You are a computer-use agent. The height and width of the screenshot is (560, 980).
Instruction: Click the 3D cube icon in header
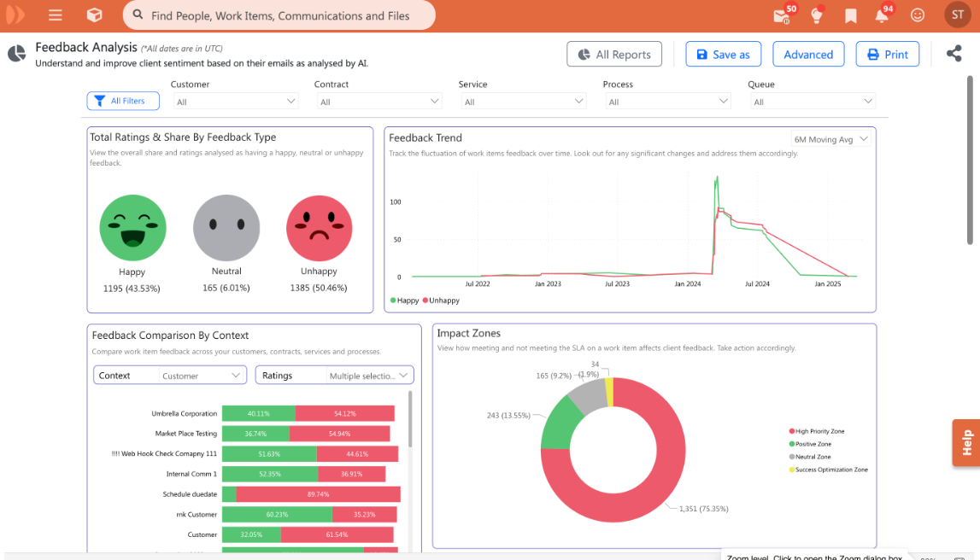coord(95,15)
